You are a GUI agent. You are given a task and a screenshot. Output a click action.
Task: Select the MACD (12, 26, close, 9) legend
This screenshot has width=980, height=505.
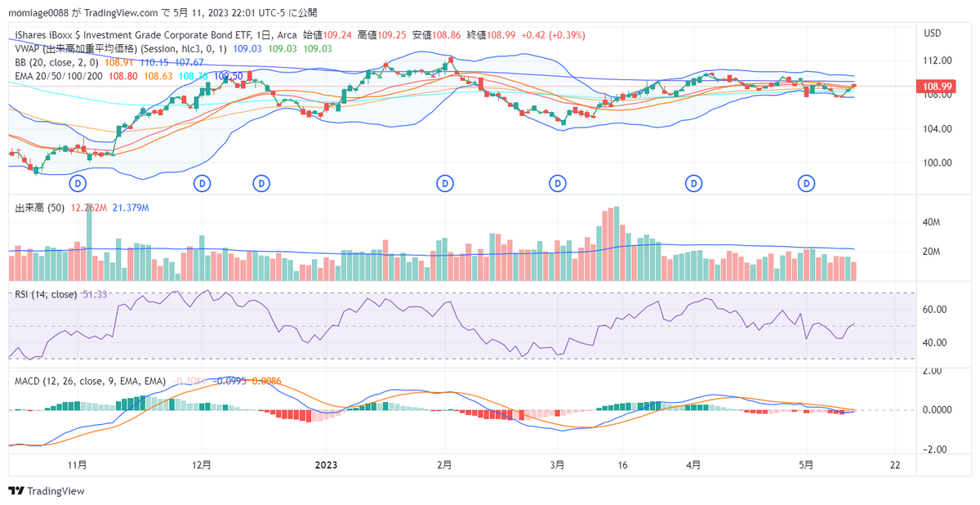point(90,381)
